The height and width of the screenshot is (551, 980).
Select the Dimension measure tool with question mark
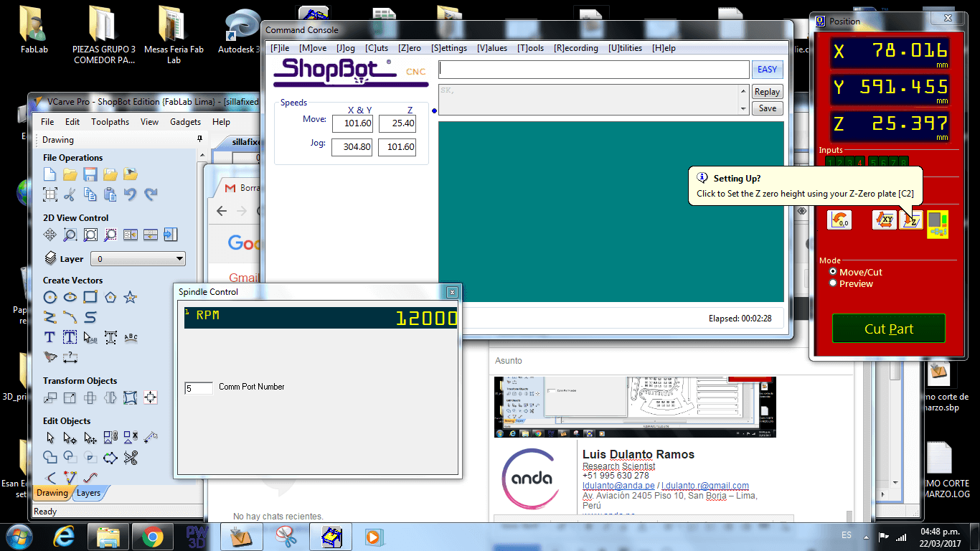tap(70, 357)
